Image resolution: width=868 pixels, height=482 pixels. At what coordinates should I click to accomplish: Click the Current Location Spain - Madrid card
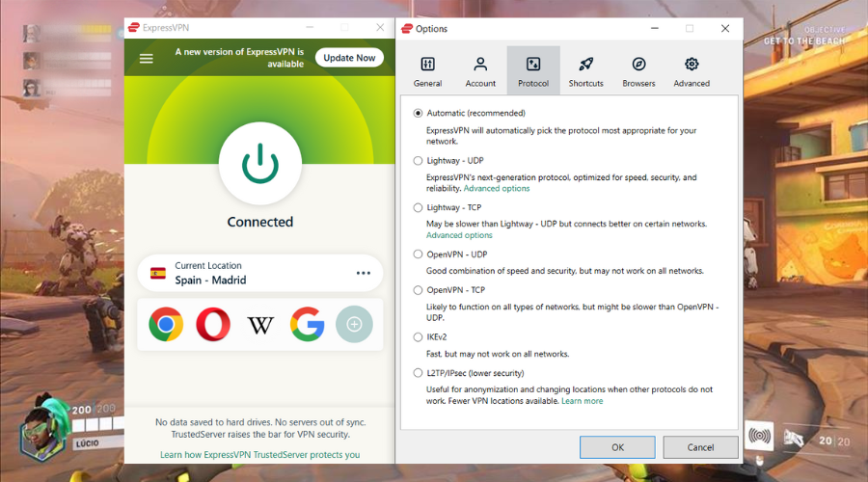click(259, 274)
